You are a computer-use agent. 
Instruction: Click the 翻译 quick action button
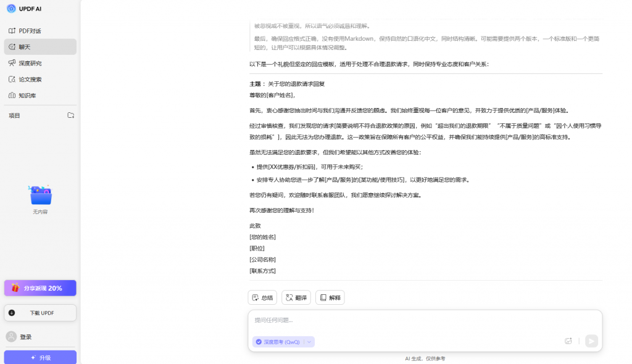(296, 297)
